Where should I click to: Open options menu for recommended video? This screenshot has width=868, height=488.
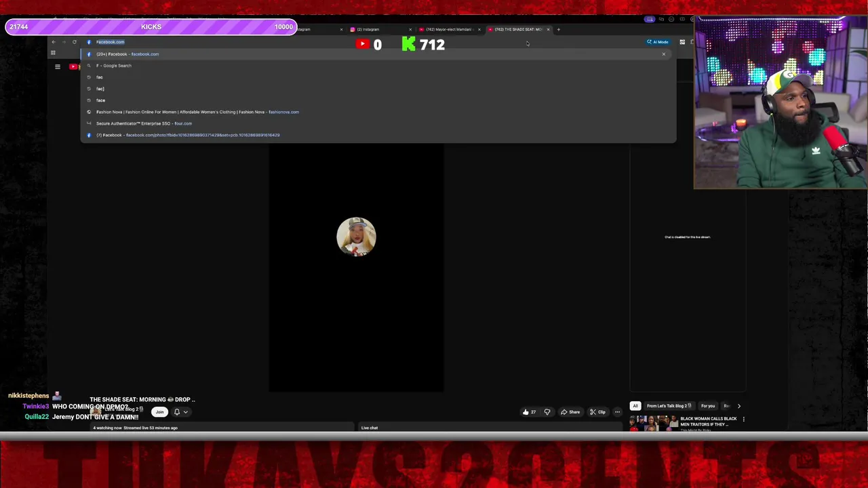tap(743, 420)
